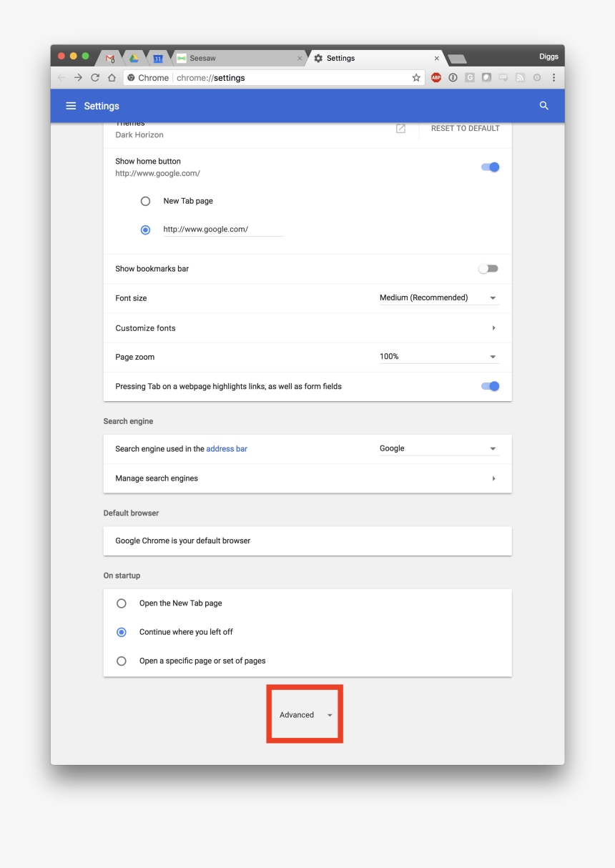Screen dimensions: 615x868
Task: Click the home button in the toolbar
Action: pos(112,78)
